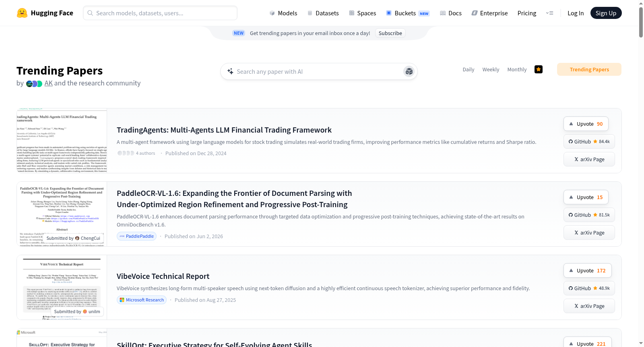
Task: Focus the models, datasets, users search field
Action: (x=160, y=13)
